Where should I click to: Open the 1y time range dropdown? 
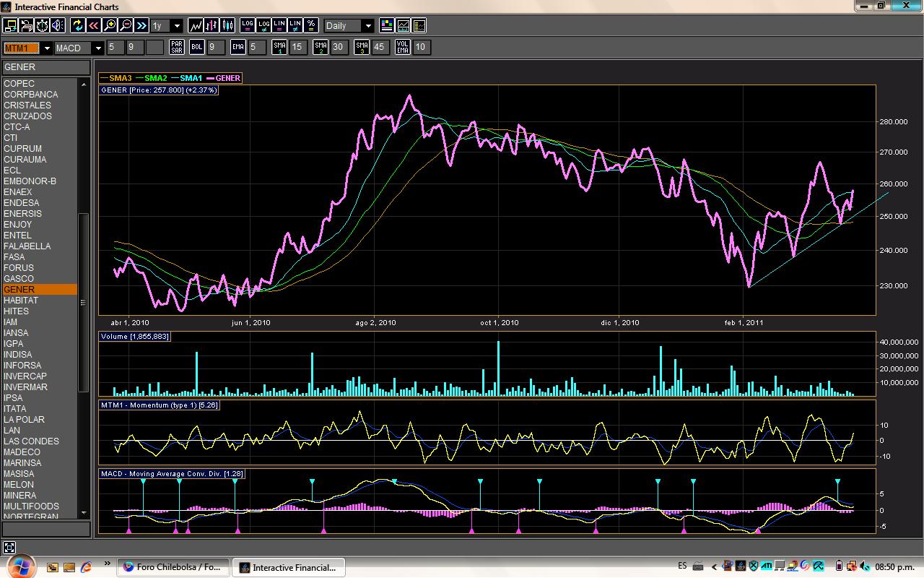pos(177,26)
